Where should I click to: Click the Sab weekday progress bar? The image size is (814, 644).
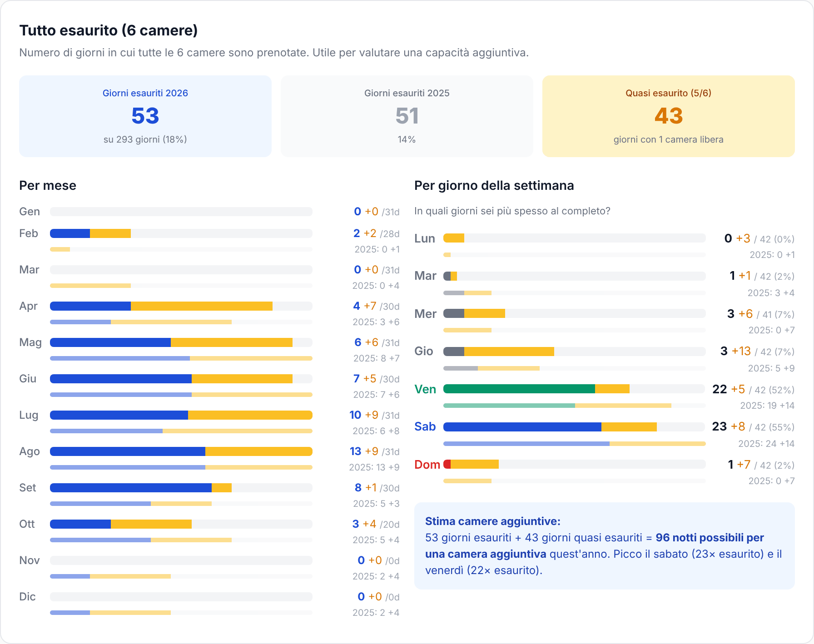(x=575, y=427)
